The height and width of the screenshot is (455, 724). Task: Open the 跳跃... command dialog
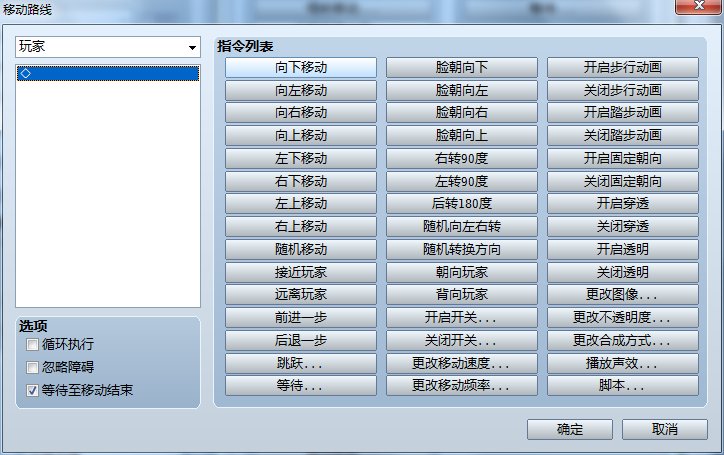click(x=301, y=363)
